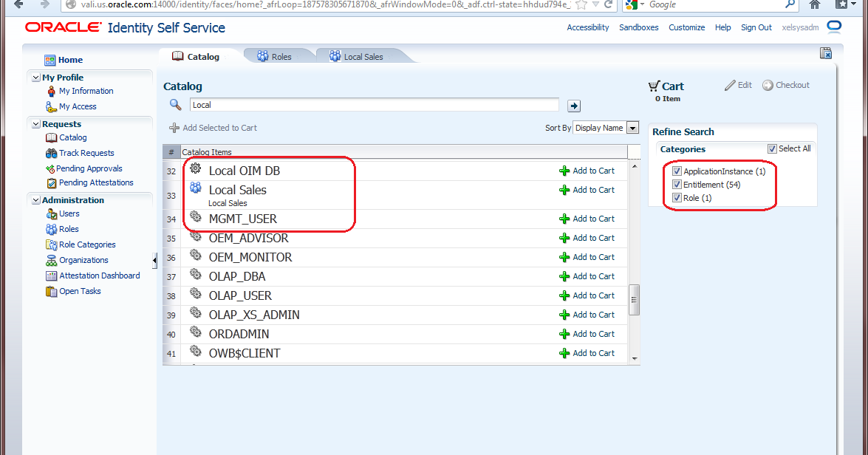Disable the Role (1) category filter
The image size is (868, 455).
point(677,197)
